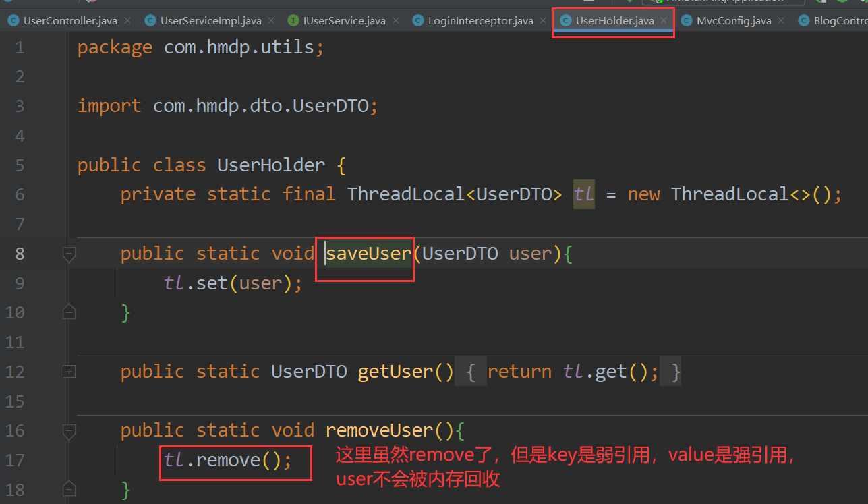The height and width of the screenshot is (504, 868).
Task: Collapse the saveUser method at line 8
Action: (69, 254)
